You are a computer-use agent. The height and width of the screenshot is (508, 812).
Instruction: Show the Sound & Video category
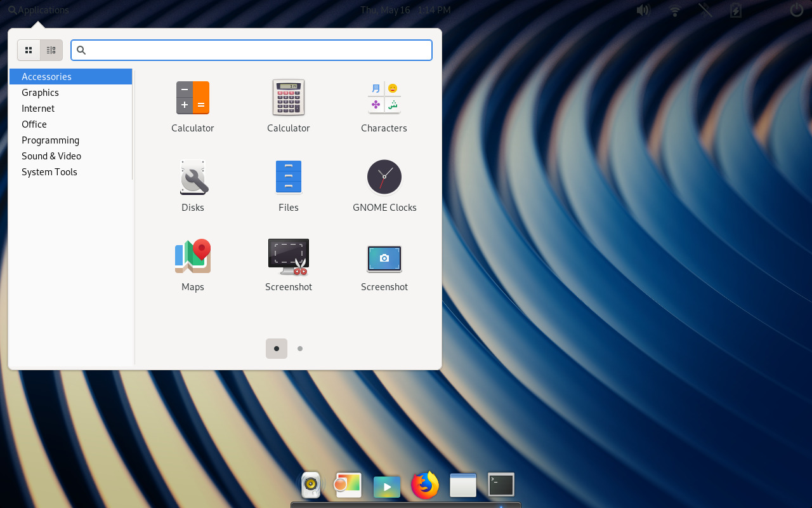tap(51, 156)
